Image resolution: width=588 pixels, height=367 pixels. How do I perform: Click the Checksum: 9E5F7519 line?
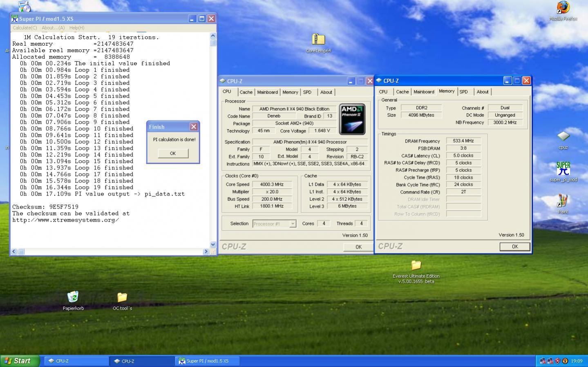pos(45,207)
